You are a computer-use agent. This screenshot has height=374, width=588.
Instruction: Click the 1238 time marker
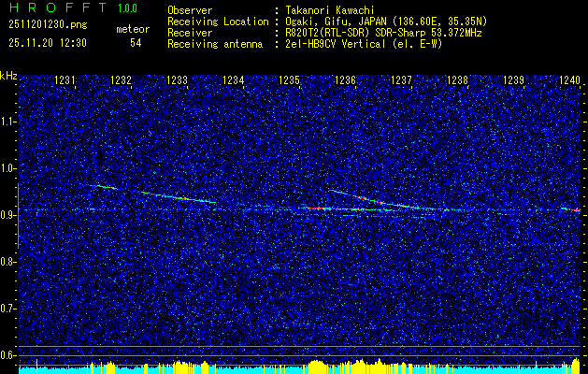pyautogui.click(x=457, y=80)
